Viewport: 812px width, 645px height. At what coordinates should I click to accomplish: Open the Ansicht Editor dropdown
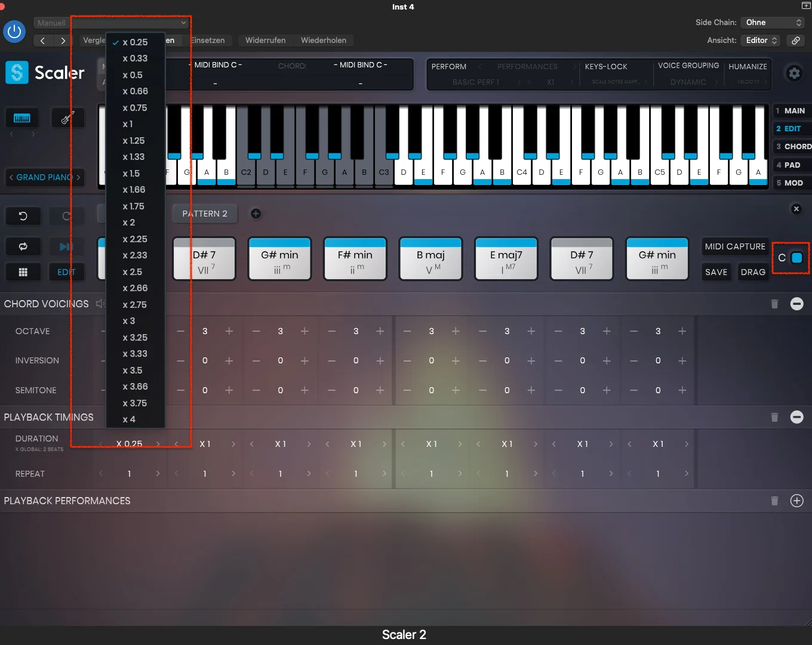coord(761,41)
